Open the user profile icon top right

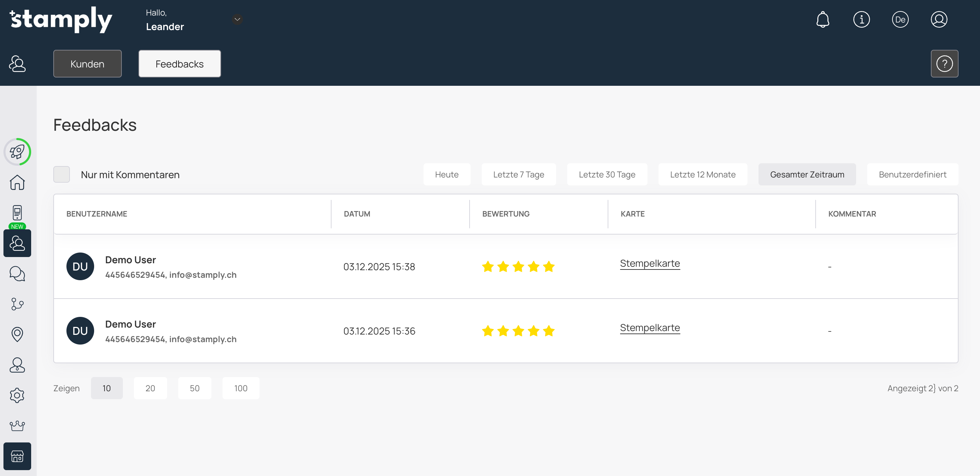938,19
